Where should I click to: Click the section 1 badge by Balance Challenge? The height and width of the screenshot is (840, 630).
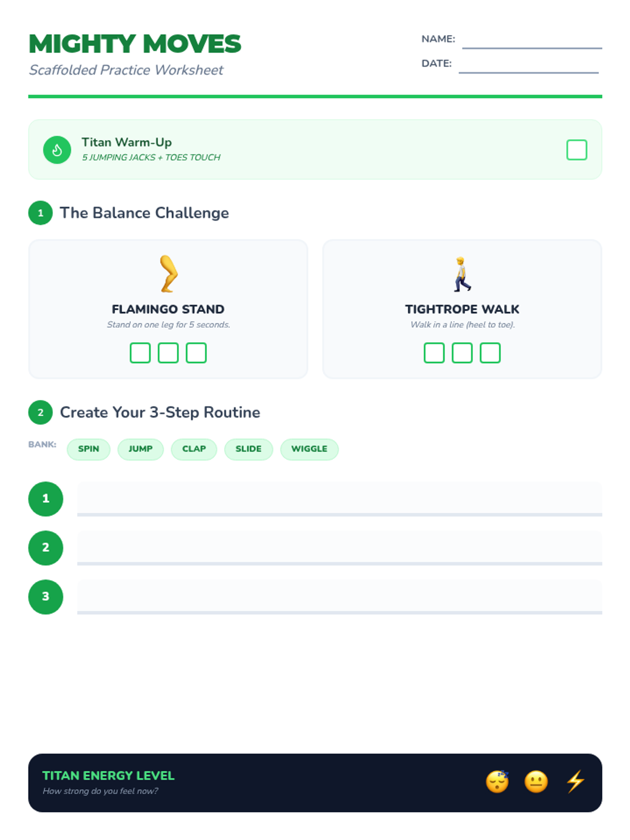(40, 213)
